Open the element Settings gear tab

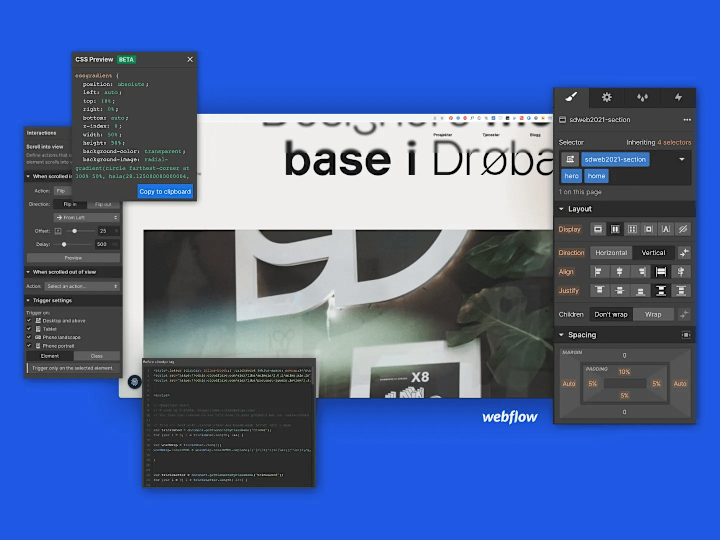point(607,97)
